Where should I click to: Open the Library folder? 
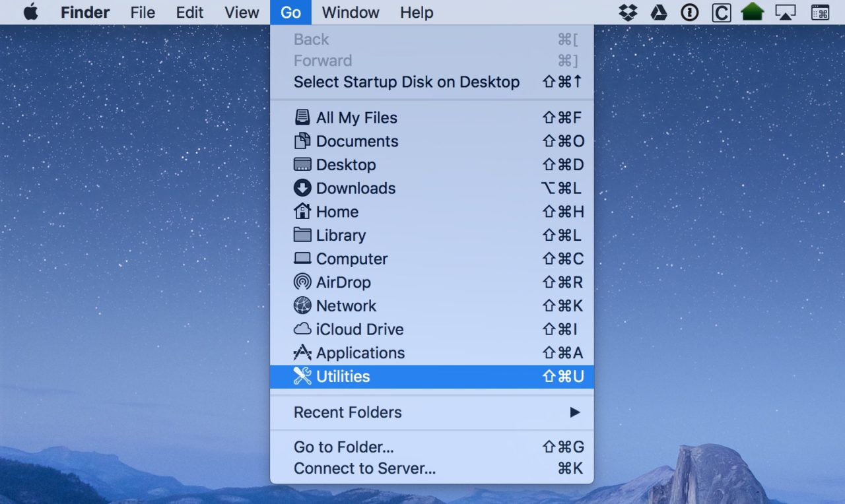coord(432,236)
